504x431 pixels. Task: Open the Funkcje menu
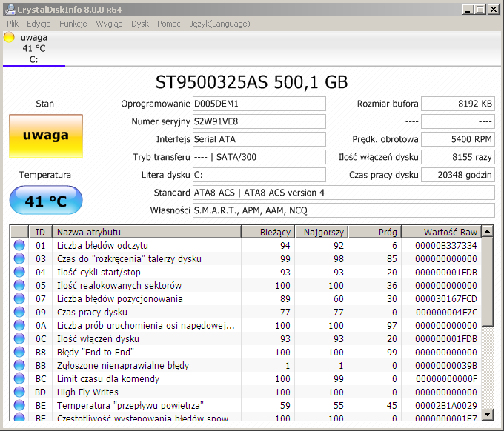point(73,24)
